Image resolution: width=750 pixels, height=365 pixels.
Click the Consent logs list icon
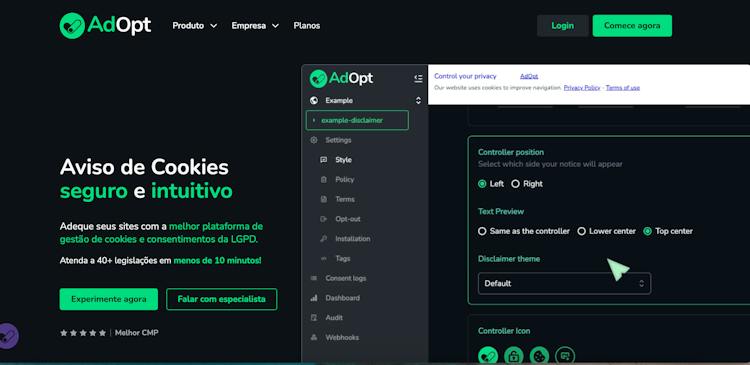tap(314, 278)
